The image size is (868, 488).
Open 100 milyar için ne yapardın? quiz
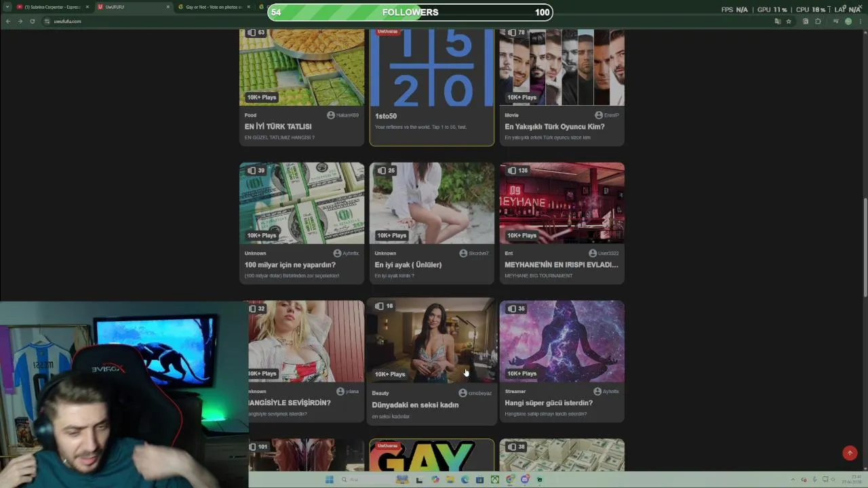pyautogui.click(x=290, y=265)
